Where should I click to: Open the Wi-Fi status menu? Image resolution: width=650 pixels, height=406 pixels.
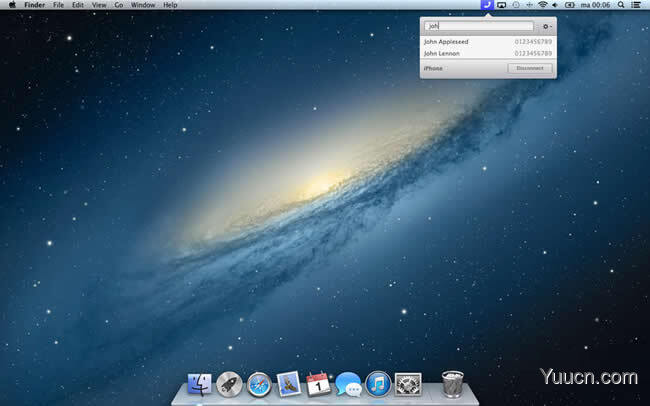coord(543,5)
